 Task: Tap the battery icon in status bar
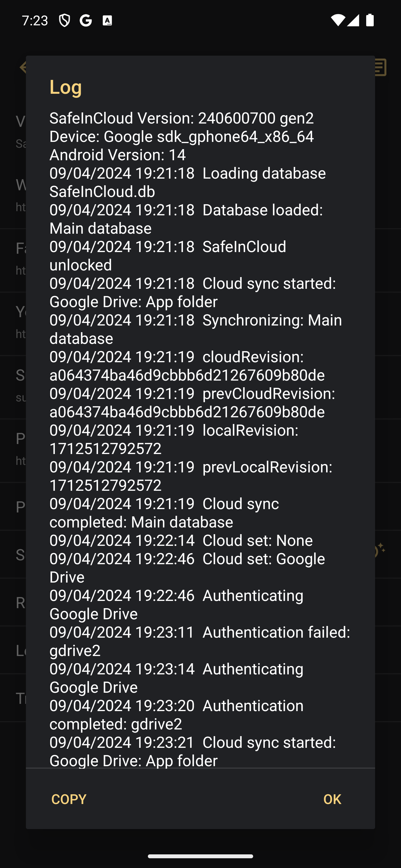(x=370, y=20)
